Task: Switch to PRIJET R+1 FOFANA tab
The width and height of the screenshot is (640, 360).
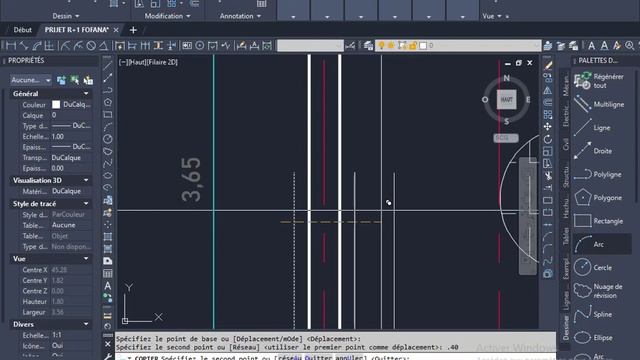Action: coord(77,30)
